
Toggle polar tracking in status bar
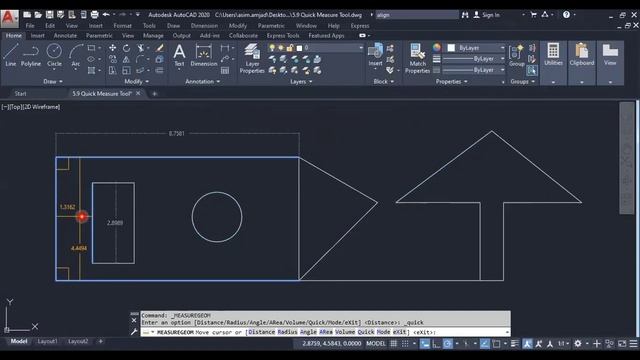[448, 344]
